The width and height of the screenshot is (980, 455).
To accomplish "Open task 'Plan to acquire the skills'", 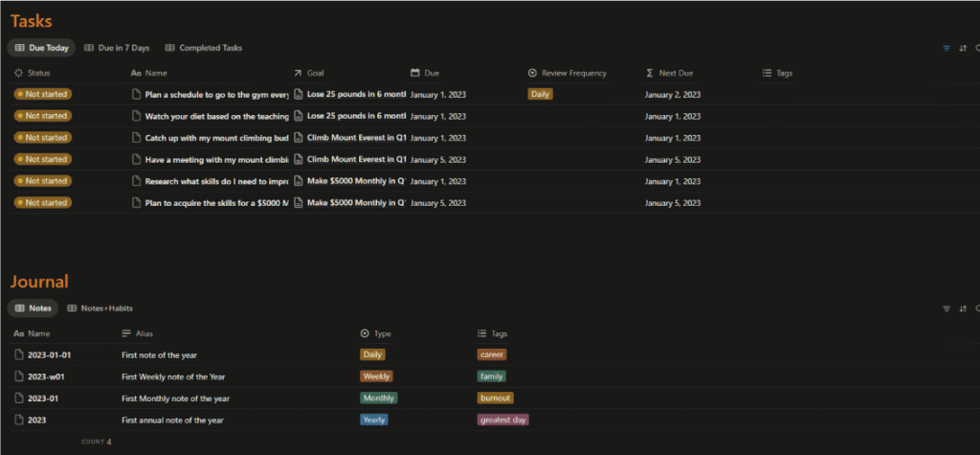I will pos(217,203).
